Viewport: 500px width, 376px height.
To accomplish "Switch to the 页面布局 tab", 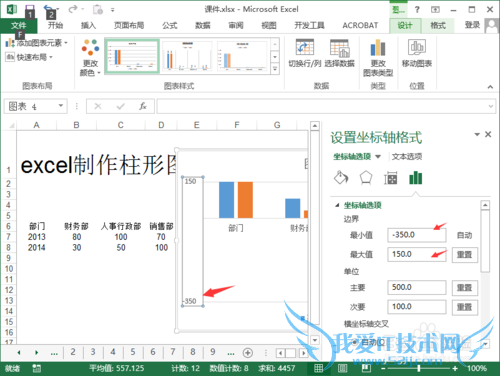I will 129,25.
